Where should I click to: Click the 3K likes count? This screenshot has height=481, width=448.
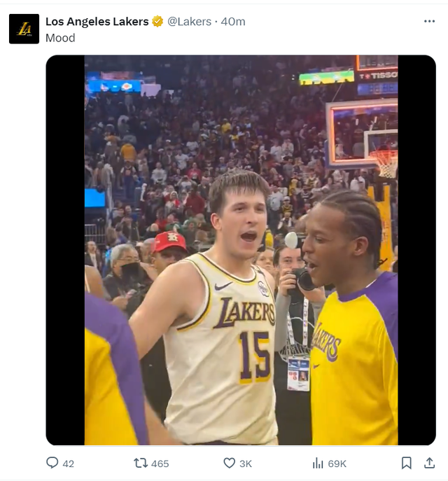(x=246, y=463)
